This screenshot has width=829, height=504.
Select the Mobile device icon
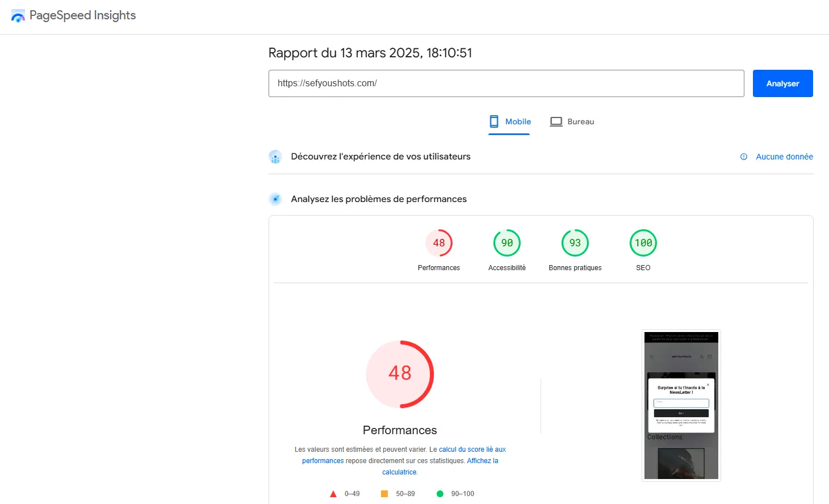(x=494, y=121)
